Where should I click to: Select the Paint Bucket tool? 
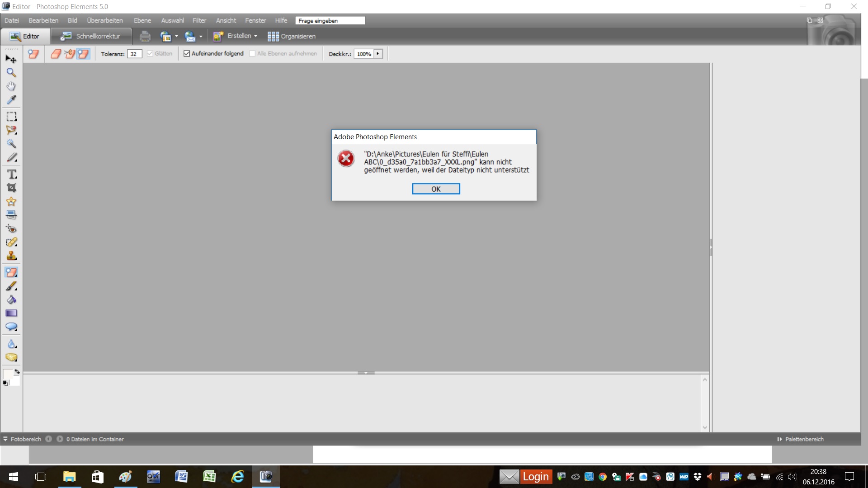click(11, 300)
